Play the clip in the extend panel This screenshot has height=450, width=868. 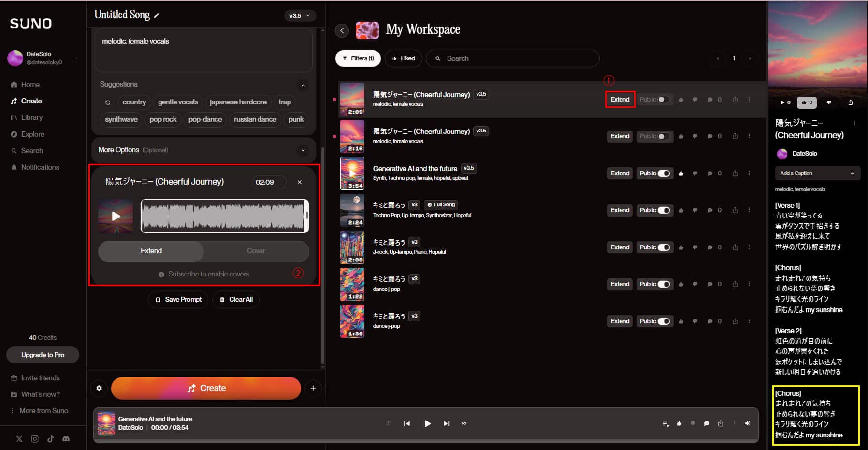(x=116, y=216)
